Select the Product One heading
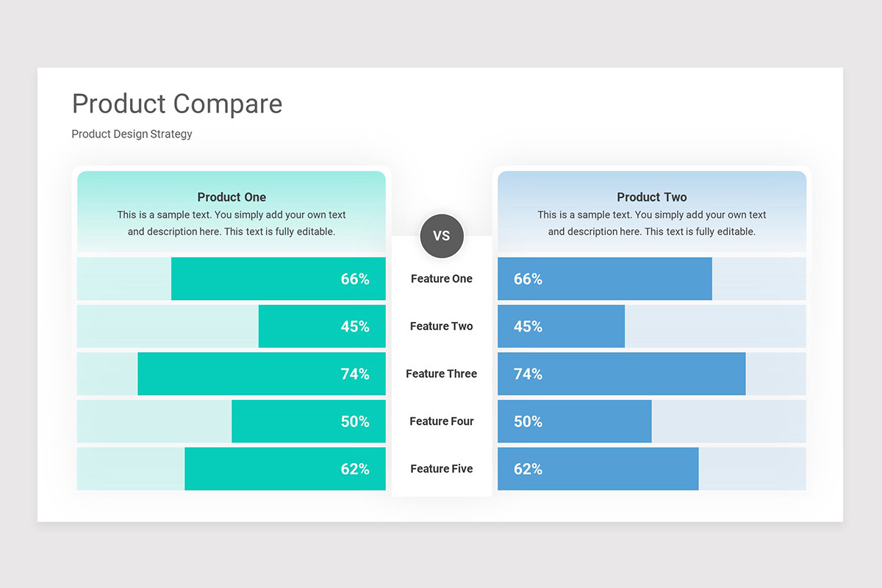This screenshot has width=882, height=588. 232,197
